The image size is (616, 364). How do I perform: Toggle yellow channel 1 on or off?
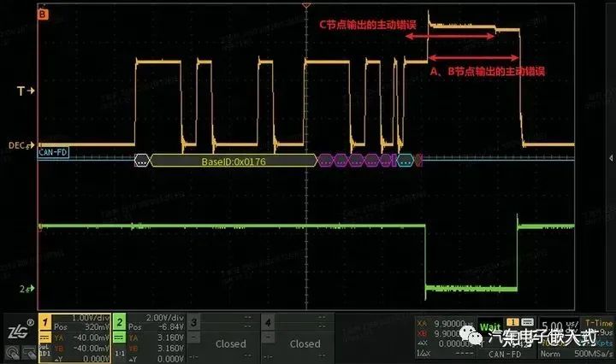(44, 322)
